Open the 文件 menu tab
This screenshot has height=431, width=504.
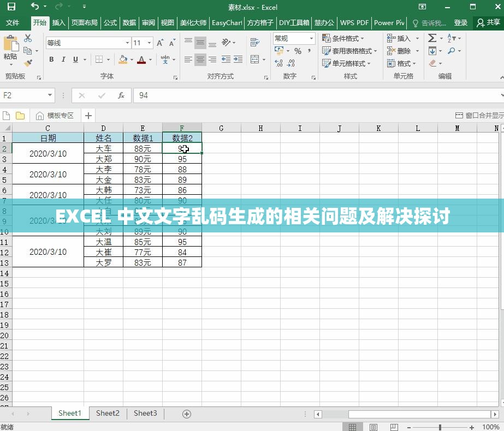click(x=13, y=23)
